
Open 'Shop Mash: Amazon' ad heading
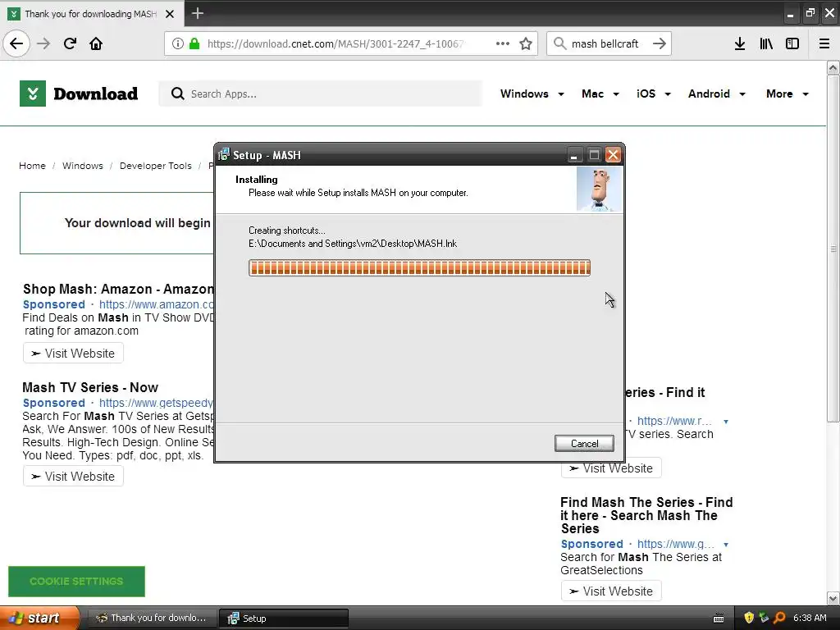[x=118, y=290]
